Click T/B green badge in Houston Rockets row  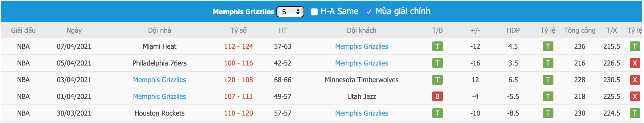coord(437,113)
